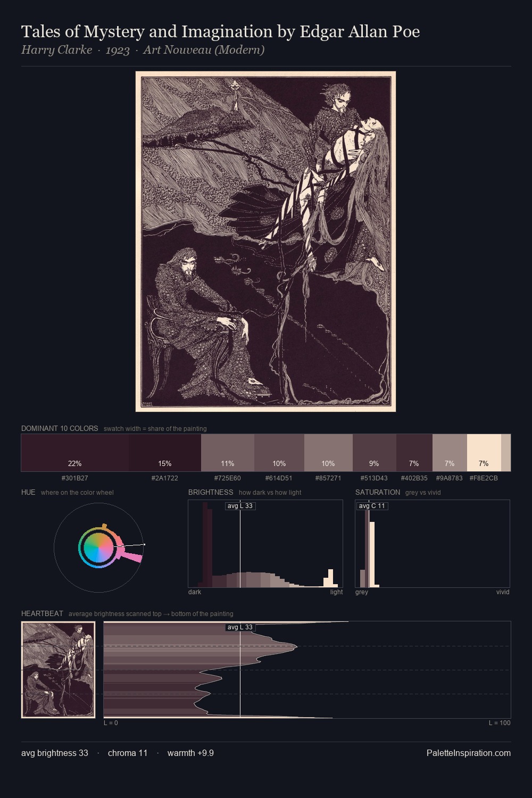Click the 'avg brightness 33' footer stat

(x=55, y=753)
